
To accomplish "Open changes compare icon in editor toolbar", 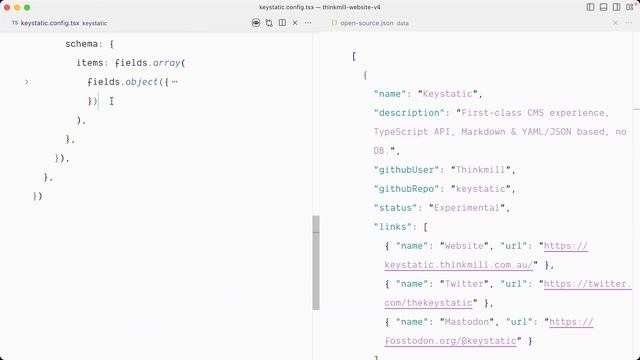I will (x=269, y=23).
